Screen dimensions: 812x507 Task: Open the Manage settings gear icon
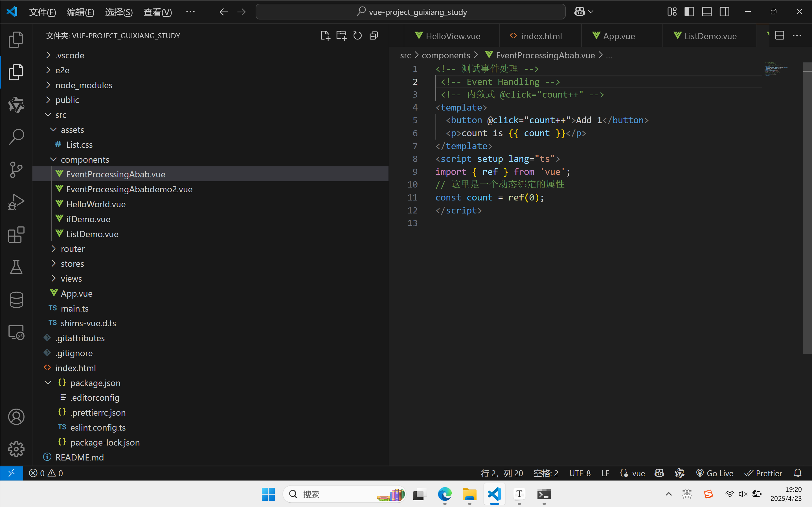[x=16, y=449]
